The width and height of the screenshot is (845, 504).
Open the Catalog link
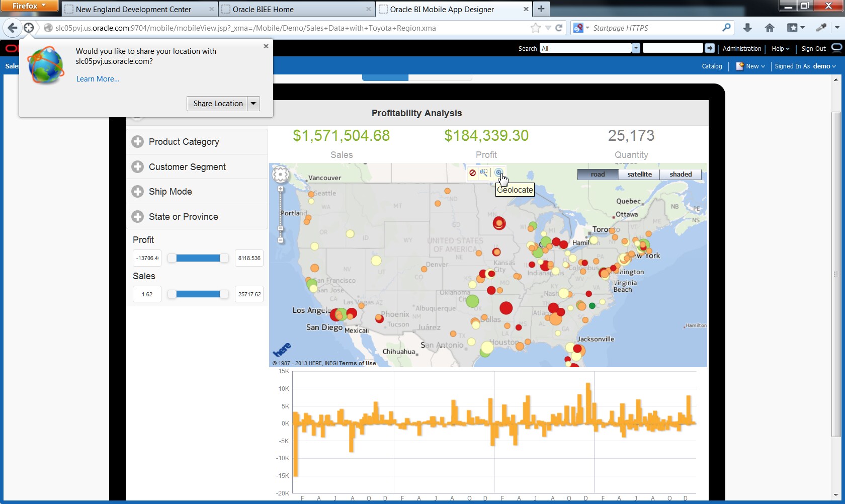pyautogui.click(x=712, y=66)
